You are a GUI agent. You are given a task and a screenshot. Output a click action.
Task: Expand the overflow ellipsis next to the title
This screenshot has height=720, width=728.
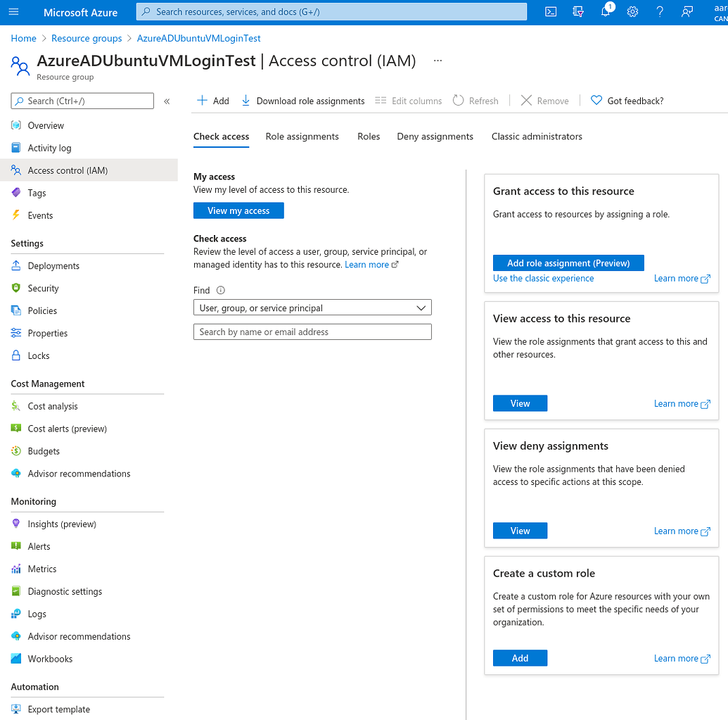coord(438,61)
